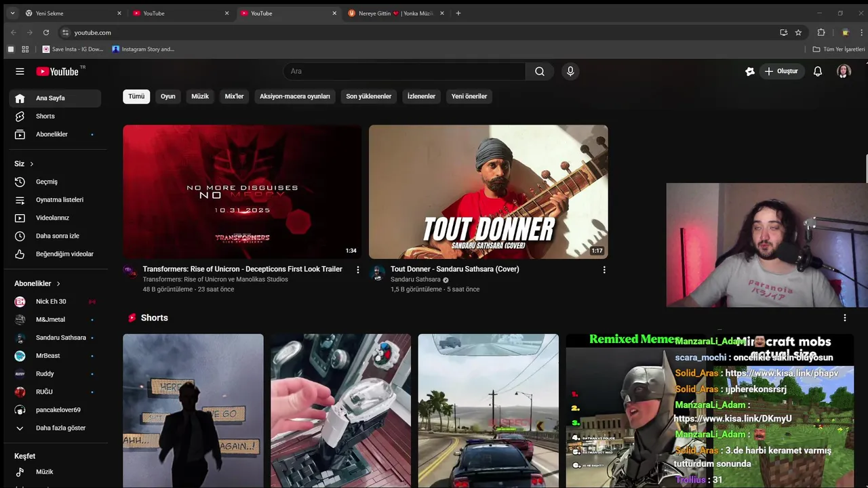Open Shorts from the sidebar
Viewport: 868px width, 488px height.
click(56, 116)
